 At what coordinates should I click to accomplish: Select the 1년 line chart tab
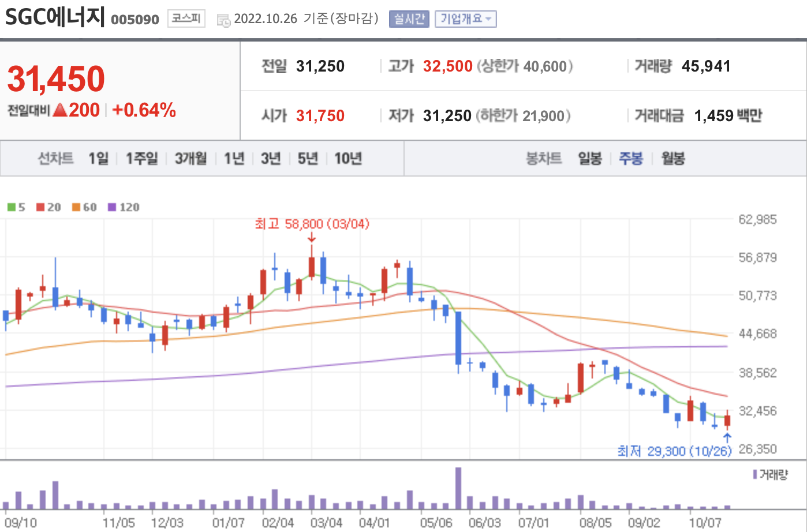pos(234,158)
